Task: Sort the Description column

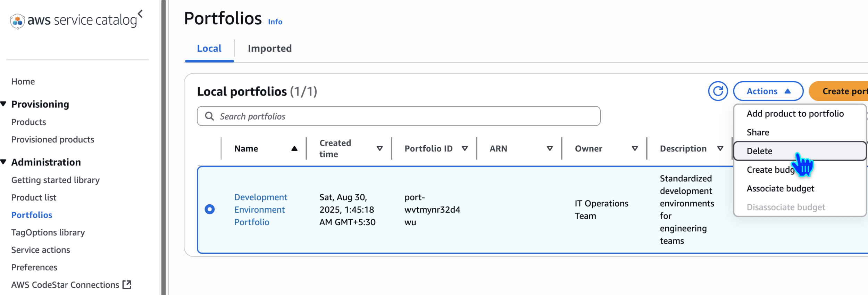Action: pos(720,149)
